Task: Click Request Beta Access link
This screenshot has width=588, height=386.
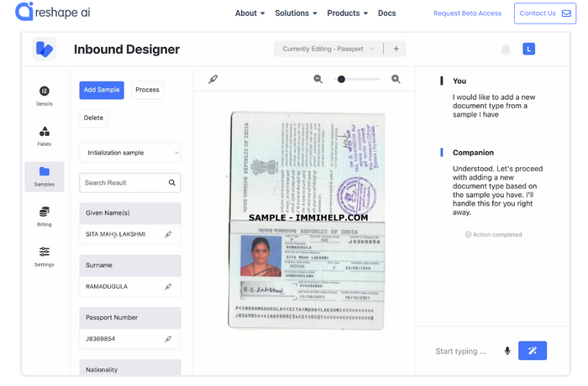Action: click(467, 13)
